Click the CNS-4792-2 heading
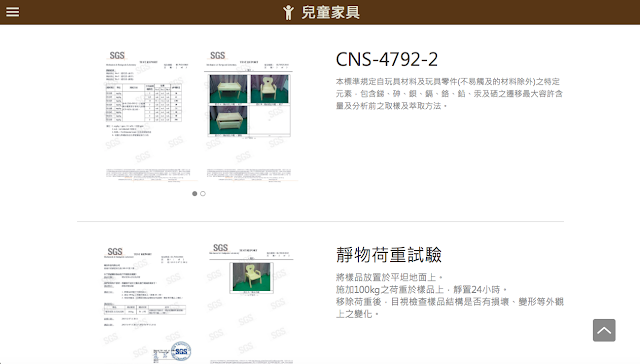Viewport: 640px width, 364px height. pyautogui.click(x=387, y=60)
